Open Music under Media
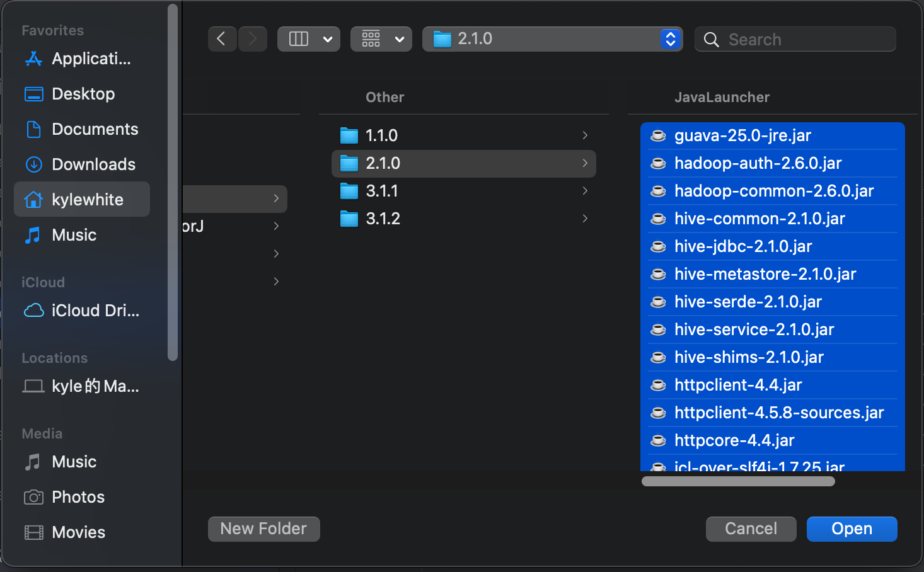Image resolution: width=924 pixels, height=572 pixels. (x=82, y=462)
